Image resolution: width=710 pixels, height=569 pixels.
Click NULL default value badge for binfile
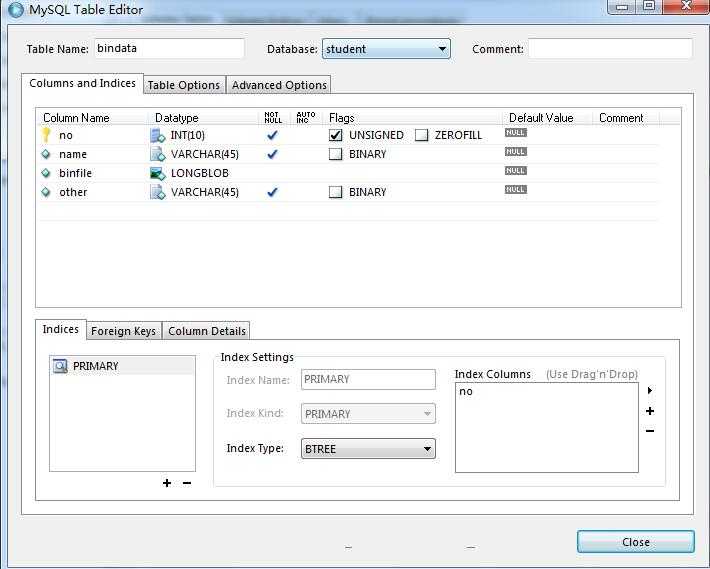(x=516, y=171)
